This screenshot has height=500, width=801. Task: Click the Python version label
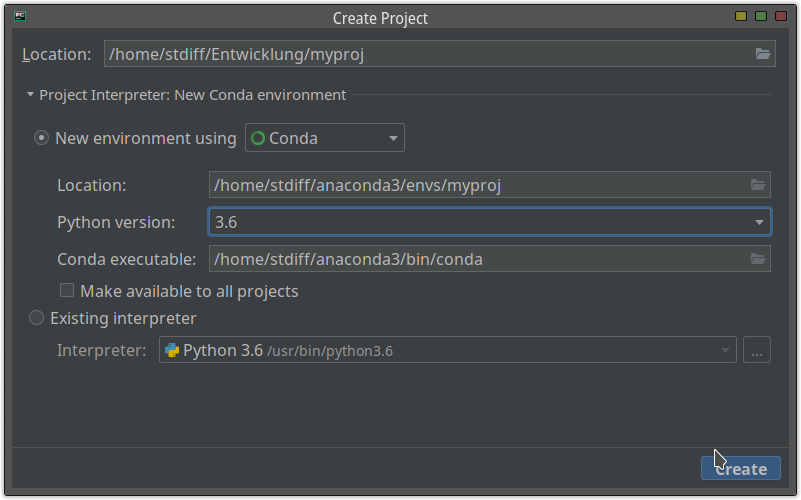[x=116, y=222]
